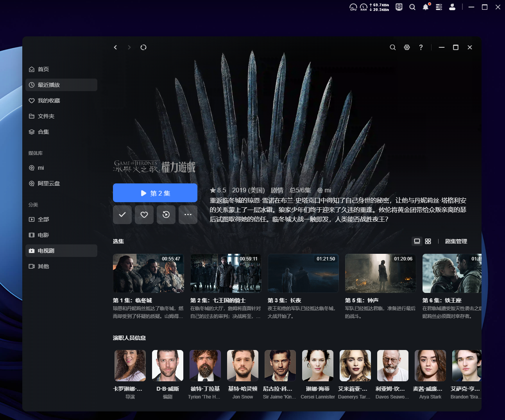Maximize the media player window

tap(456, 47)
